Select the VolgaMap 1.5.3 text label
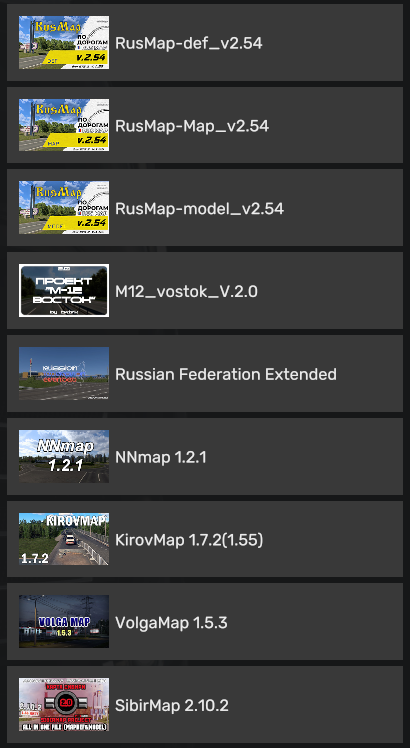 point(171,623)
